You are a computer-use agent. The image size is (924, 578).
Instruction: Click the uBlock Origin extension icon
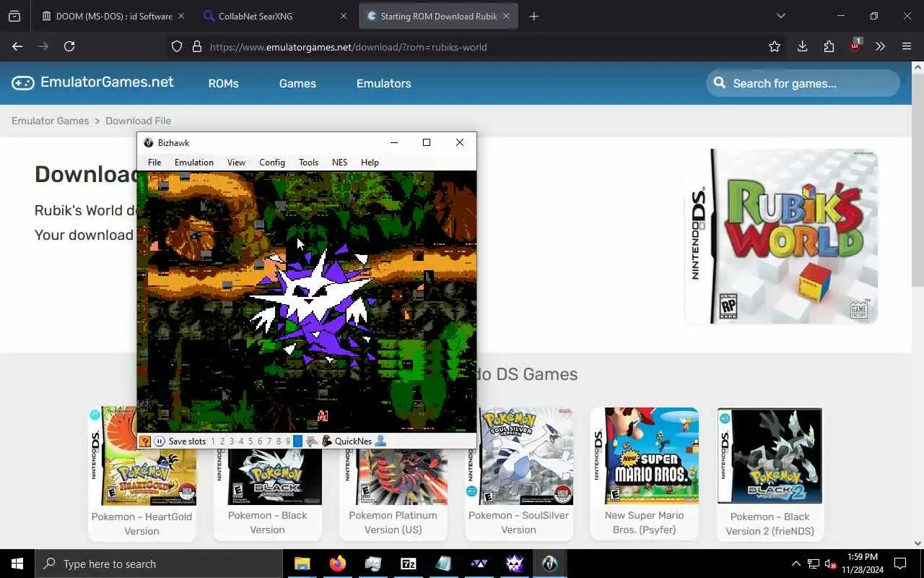coord(855,46)
